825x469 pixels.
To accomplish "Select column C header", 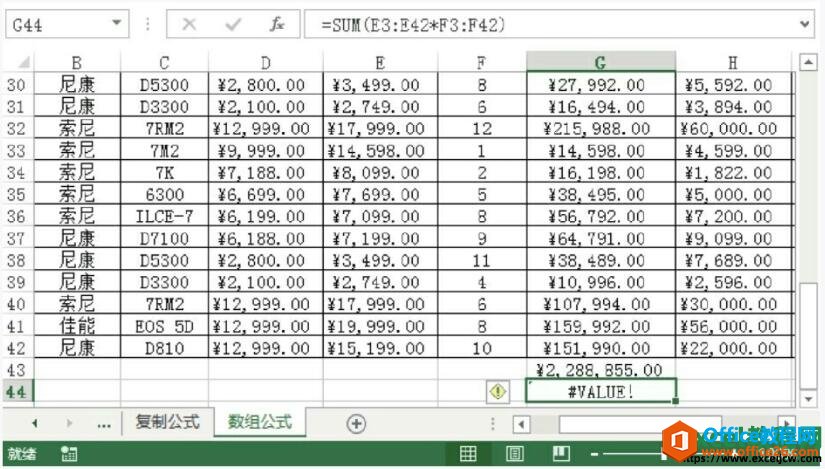I will tap(164, 63).
